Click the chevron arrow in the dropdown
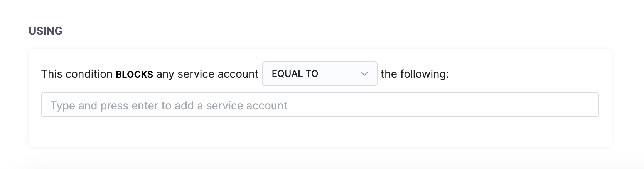Image resolution: width=644 pixels, height=169 pixels. point(364,74)
